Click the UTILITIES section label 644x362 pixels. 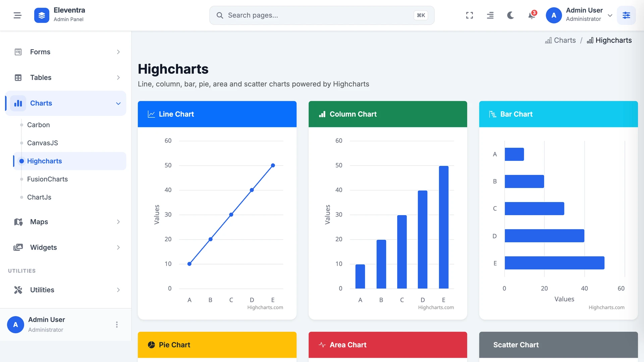pos(22,271)
